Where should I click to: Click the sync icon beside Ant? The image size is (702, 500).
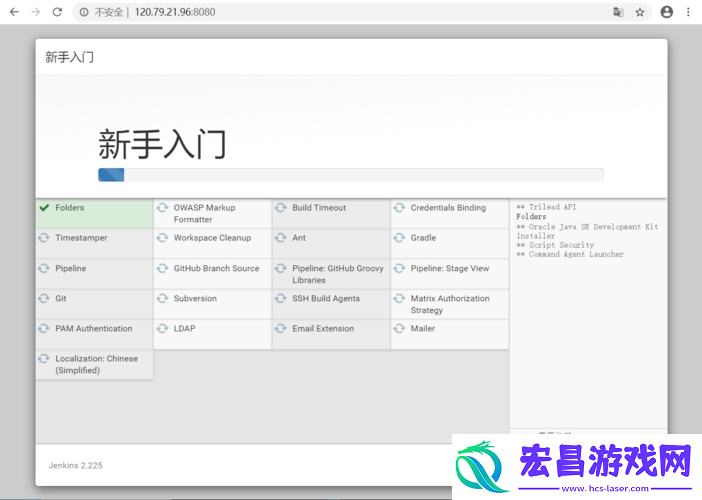(281, 238)
